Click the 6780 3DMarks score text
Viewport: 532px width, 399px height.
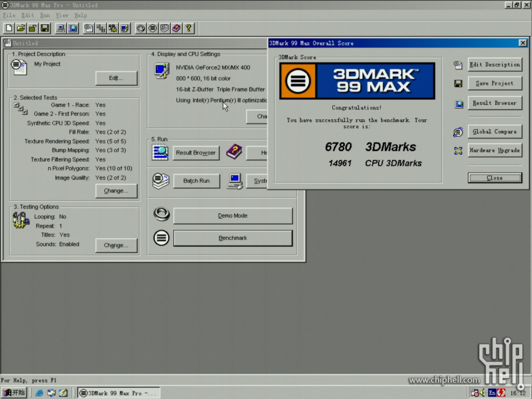[370, 147]
